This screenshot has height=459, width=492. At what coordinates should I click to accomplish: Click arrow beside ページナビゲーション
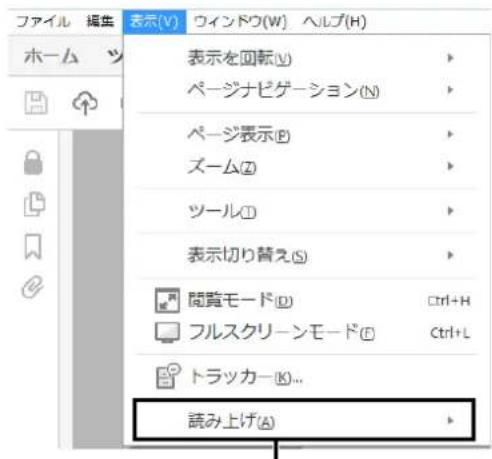point(450,90)
